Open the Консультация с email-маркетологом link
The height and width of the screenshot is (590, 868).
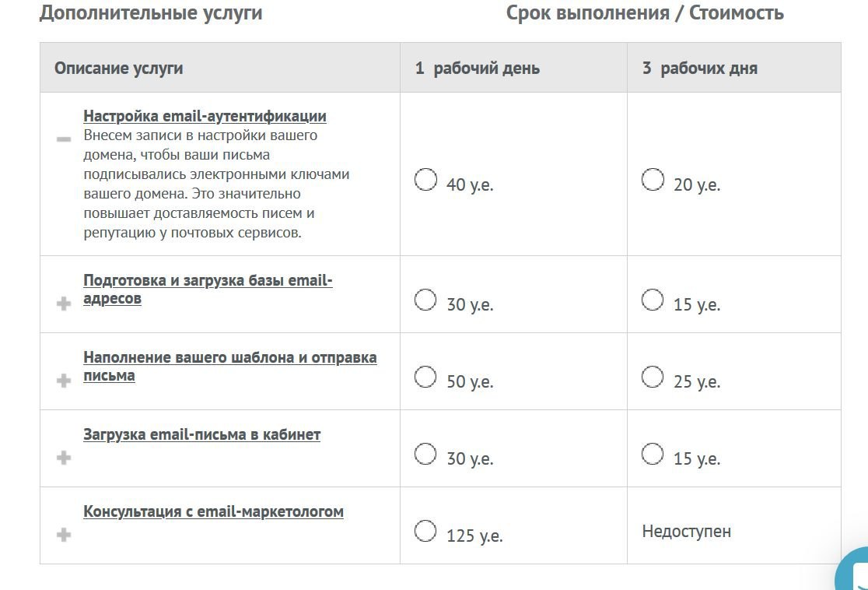pos(213,511)
